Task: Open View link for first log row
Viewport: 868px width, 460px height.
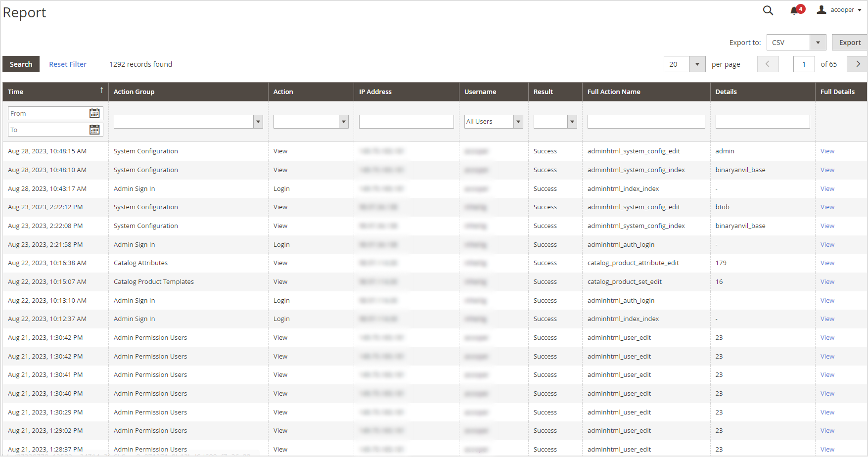Action: pyautogui.click(x=827, y=151)
